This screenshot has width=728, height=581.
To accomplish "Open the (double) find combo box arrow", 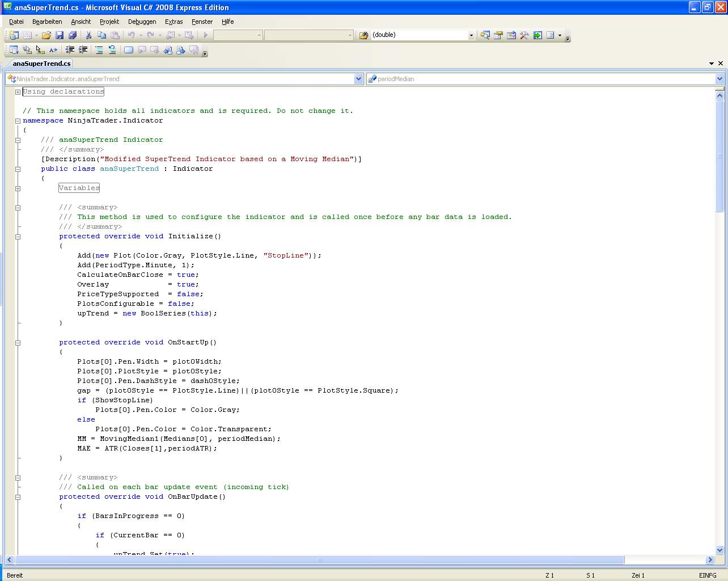I will (x=471, y=35).
